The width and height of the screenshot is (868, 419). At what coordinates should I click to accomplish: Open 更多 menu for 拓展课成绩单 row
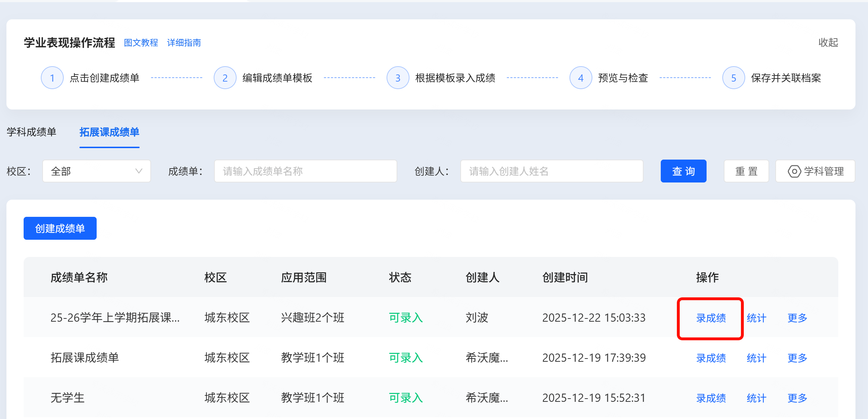pyautogui.click(x=797, y=358)
